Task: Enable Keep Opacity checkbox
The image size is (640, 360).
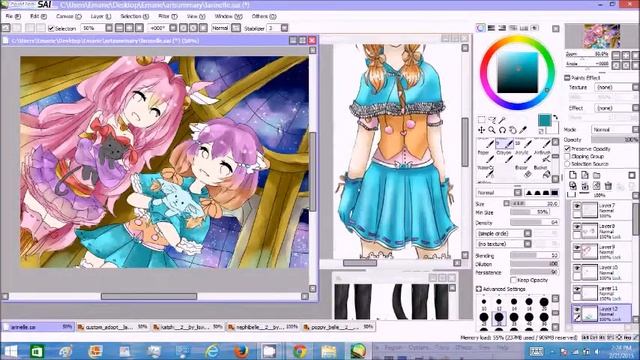Action: (513, 280)
